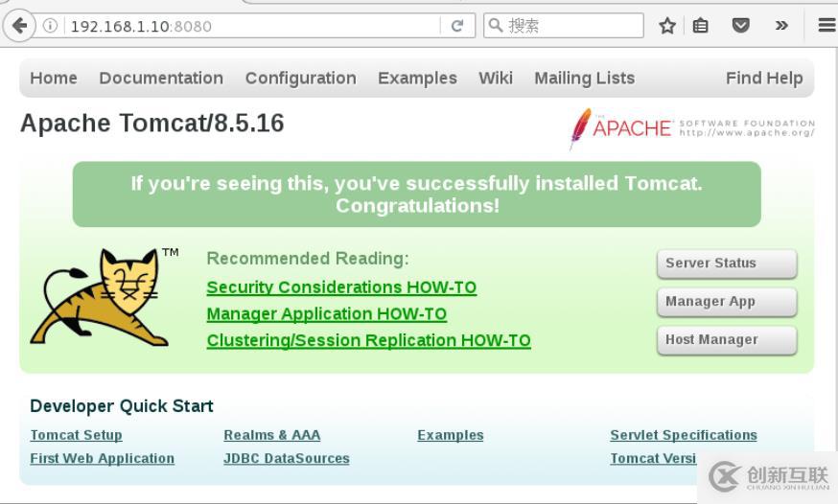Open Clustering/Session Replication HOW-TO link

369,340
